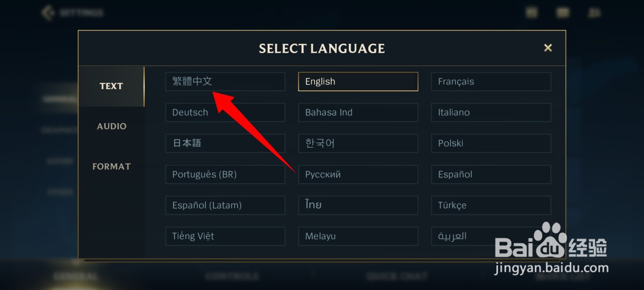Select Türkçe language option
The image size is (644, 290).
pos(491,205)
